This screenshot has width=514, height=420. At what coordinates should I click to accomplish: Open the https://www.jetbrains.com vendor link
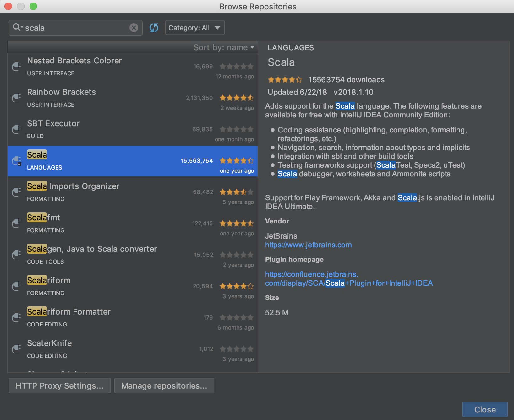[309, 245]
